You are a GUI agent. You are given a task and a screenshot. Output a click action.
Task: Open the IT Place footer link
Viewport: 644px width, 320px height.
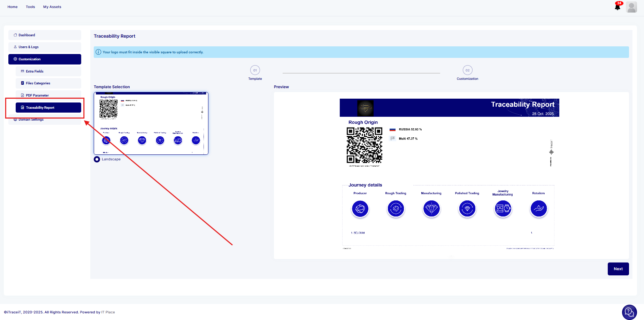108,312
